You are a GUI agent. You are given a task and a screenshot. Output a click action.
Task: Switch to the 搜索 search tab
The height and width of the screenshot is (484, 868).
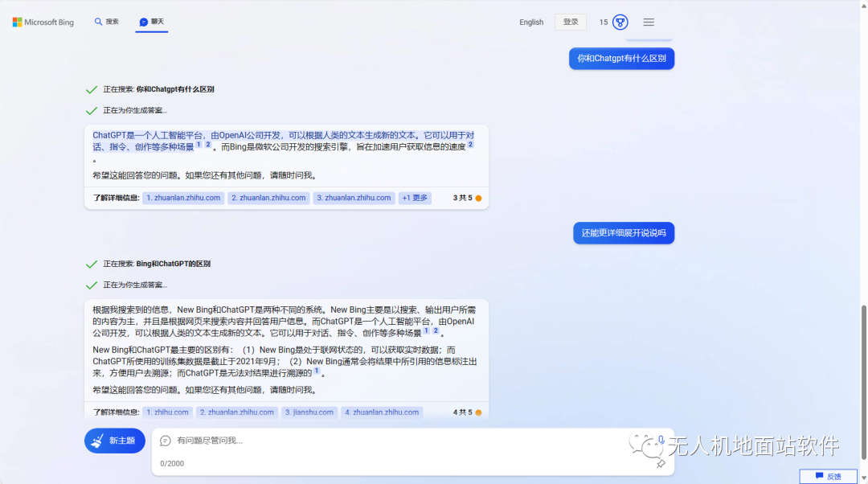pyautogui.click(x=106, y=22)
